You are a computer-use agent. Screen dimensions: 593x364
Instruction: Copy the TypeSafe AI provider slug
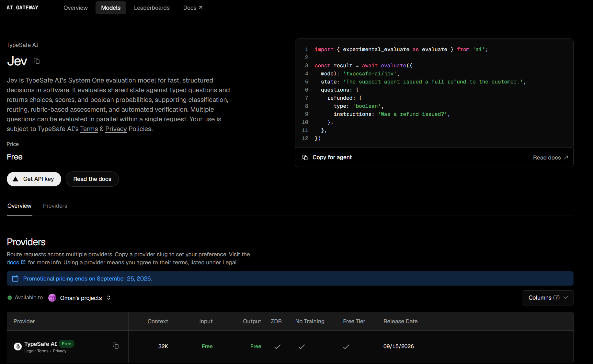click(116, 346)
